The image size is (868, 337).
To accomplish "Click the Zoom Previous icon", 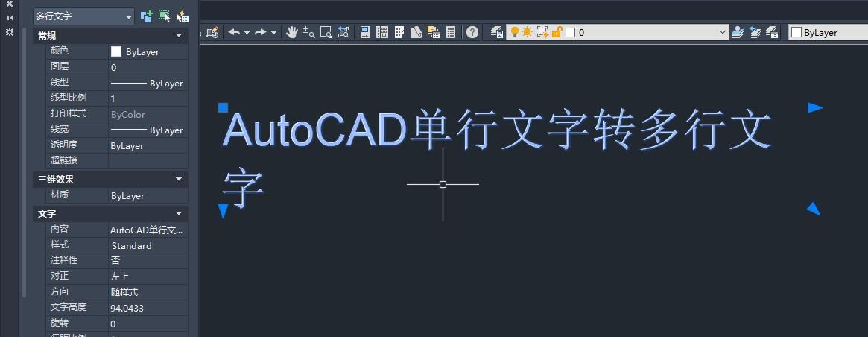I will pyautogui.click(x=343, y=32).
